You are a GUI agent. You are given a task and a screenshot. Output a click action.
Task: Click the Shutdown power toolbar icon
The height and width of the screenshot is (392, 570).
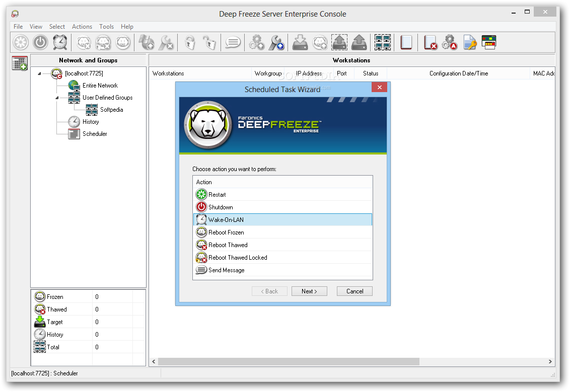tap(40, 42)
